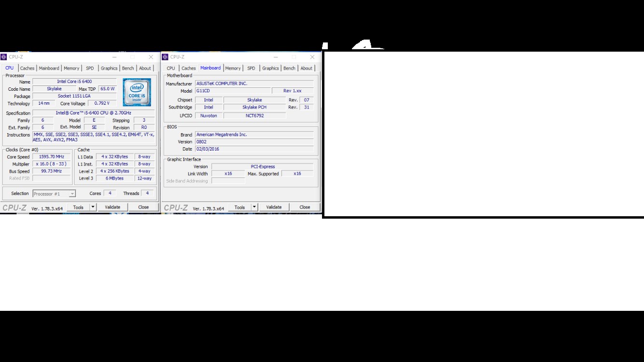Show Graphics tab in the processor window

tap(109, 68)
